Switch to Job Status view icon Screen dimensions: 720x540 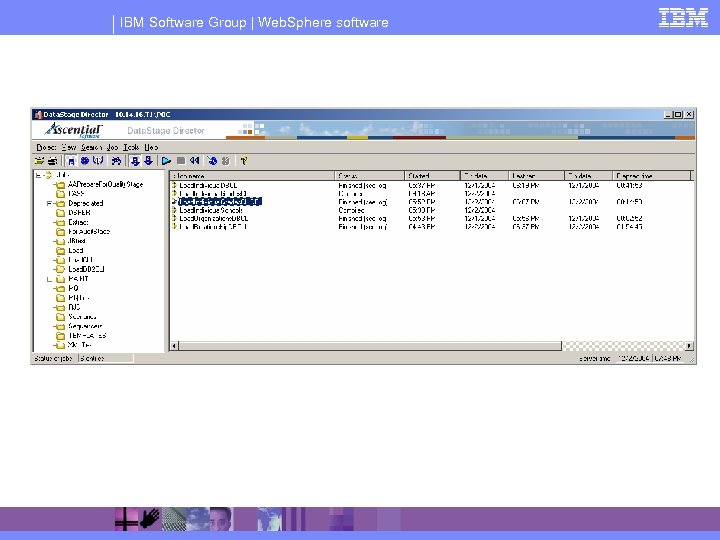click(x=71, y=161)
